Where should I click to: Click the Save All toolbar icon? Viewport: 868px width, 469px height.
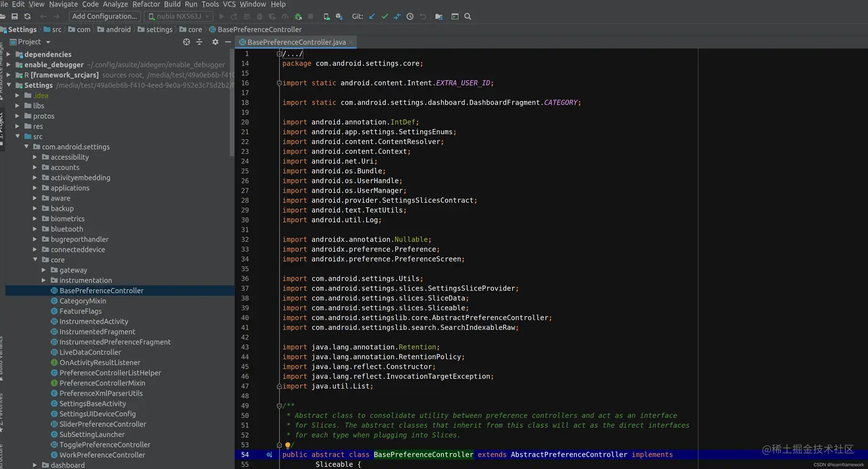(x=14, y=17)
